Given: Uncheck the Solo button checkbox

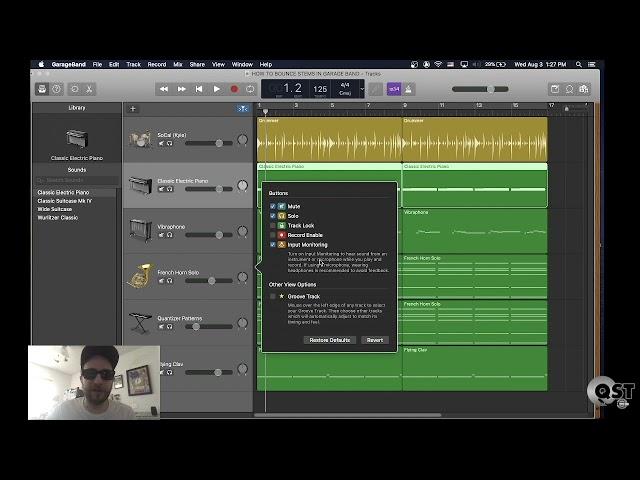Looking at the screenshot, I should point(273,216).
